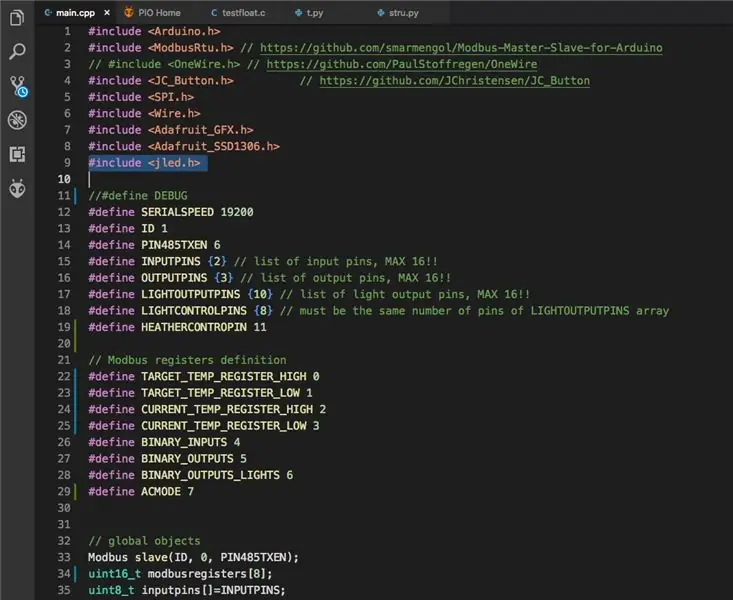Viewport: 733px width, 600px height.
Task: Open the Modbus-Master-Slave-for-Arduino GitHub link
Action: [461, 48]
